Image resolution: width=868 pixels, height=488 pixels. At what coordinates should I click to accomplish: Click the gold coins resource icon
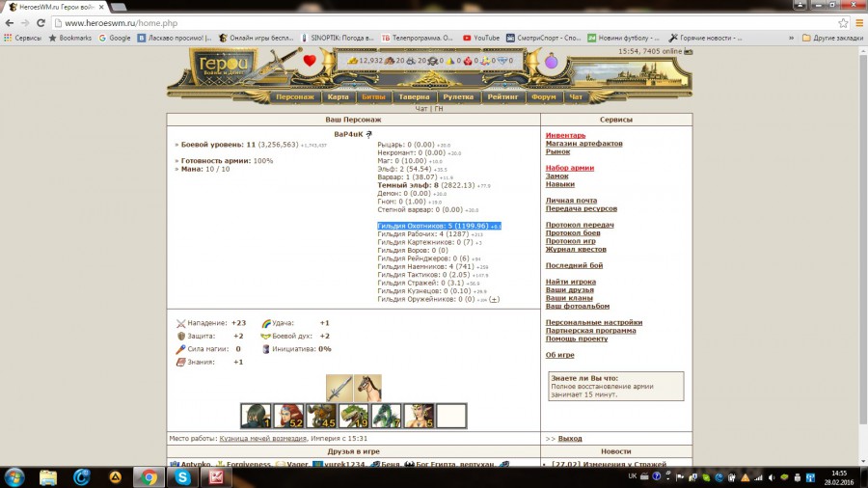tap(353, 61)
